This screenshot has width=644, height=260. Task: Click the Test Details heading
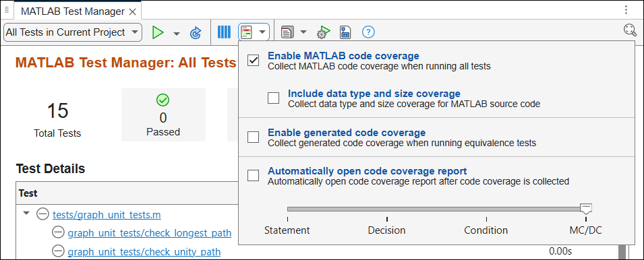51,168
